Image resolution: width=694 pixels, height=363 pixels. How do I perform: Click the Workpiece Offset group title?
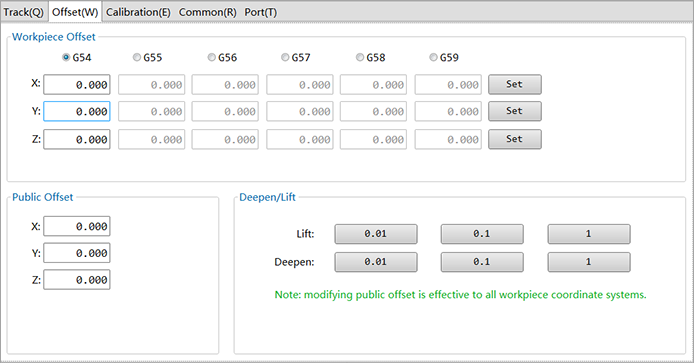coord(54,37)
